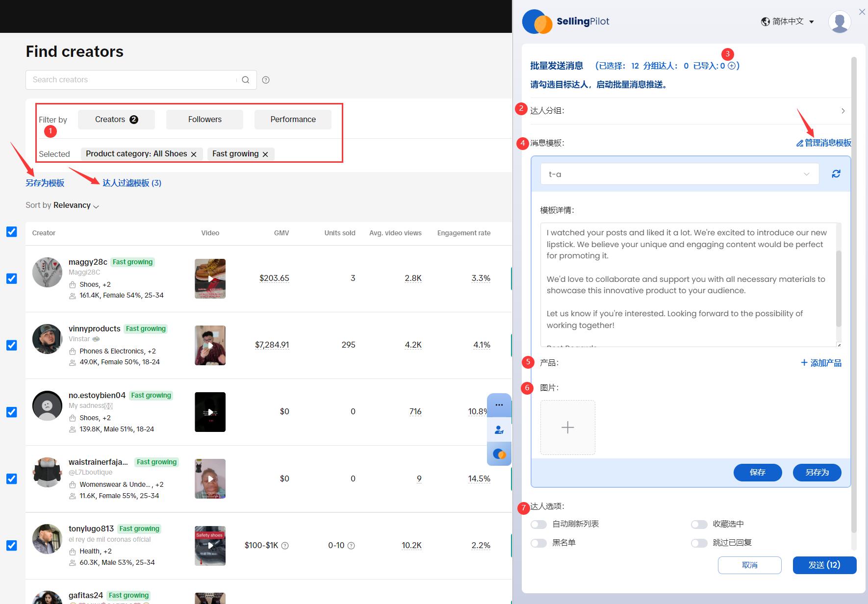Click the $7,284.91 GMV value
This screenshot has width=868, height=604.
click(272, 345)
